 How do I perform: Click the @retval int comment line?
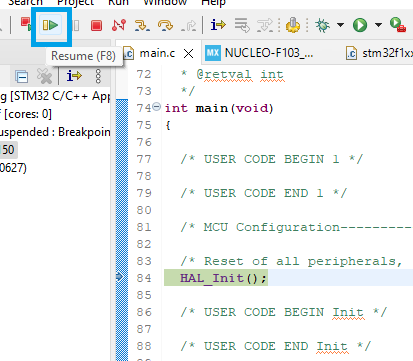[232, 74]
